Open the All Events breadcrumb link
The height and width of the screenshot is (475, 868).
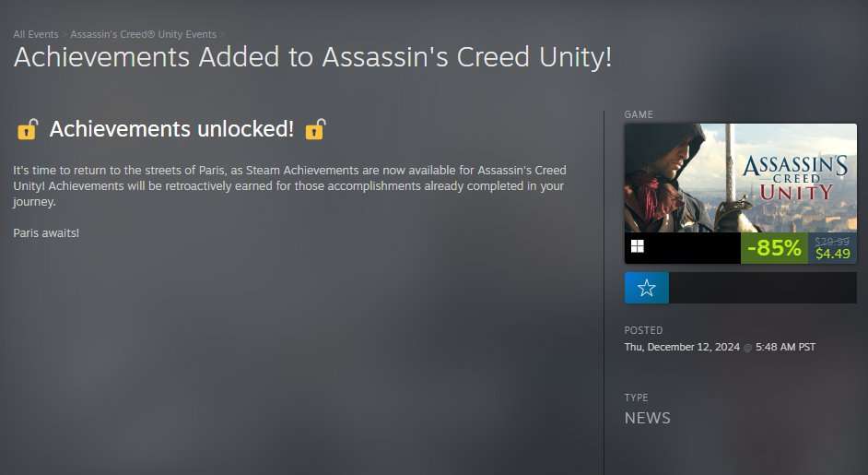point(36,34)
